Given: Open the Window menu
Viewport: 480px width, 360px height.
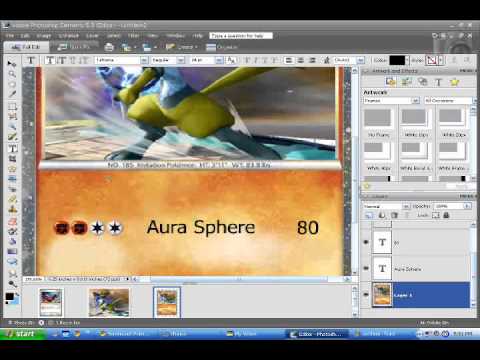Looking at the screenshot, I should [175, 35].
